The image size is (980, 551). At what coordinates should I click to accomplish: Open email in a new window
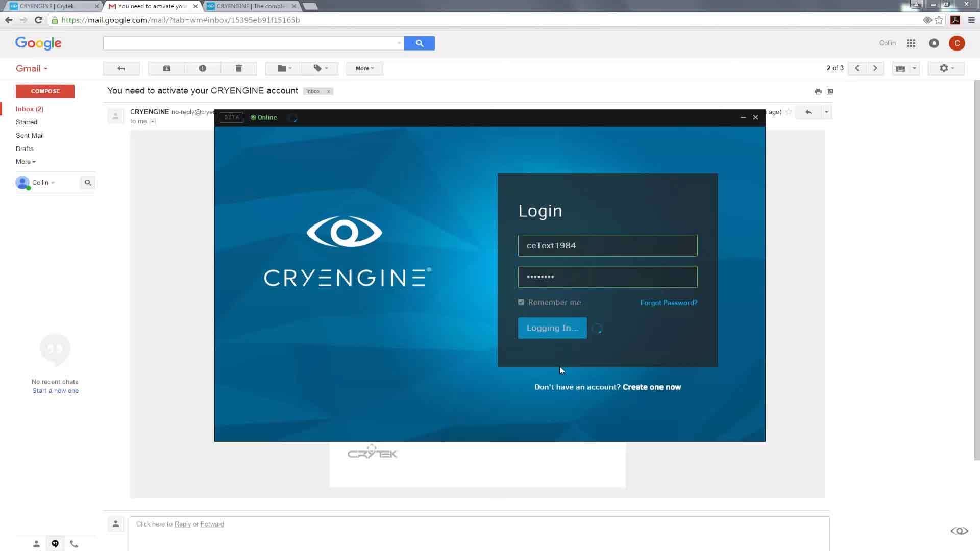pos(830,91)
